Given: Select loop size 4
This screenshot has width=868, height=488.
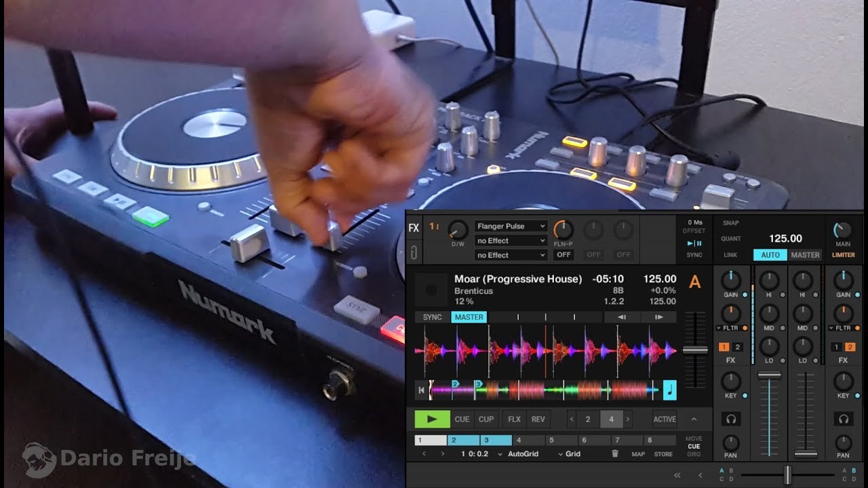Looking at the screenshot, I should [611, 420].
